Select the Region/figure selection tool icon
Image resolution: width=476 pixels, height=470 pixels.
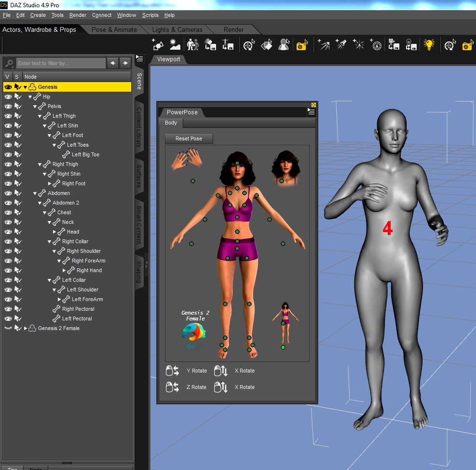(284, 45)
